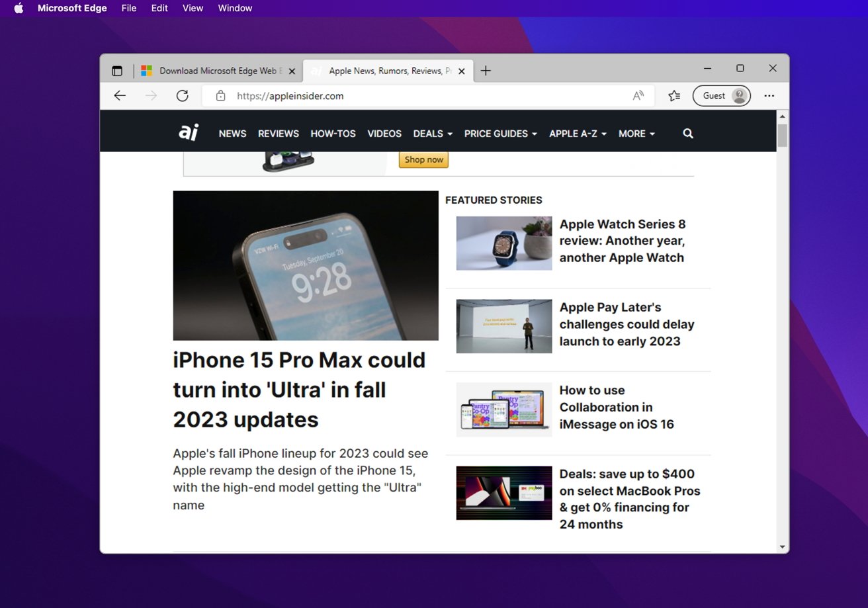The width and height of the screenshot is (868, 608).
Task: Expand the Apple A-Z dropdown
Action: [578, 134]
